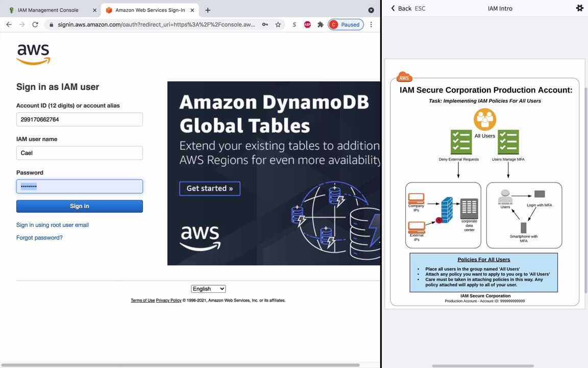Close the Amazon Web Services Sign-In tab
Screen dimensions: 588x368
(192, 10)
